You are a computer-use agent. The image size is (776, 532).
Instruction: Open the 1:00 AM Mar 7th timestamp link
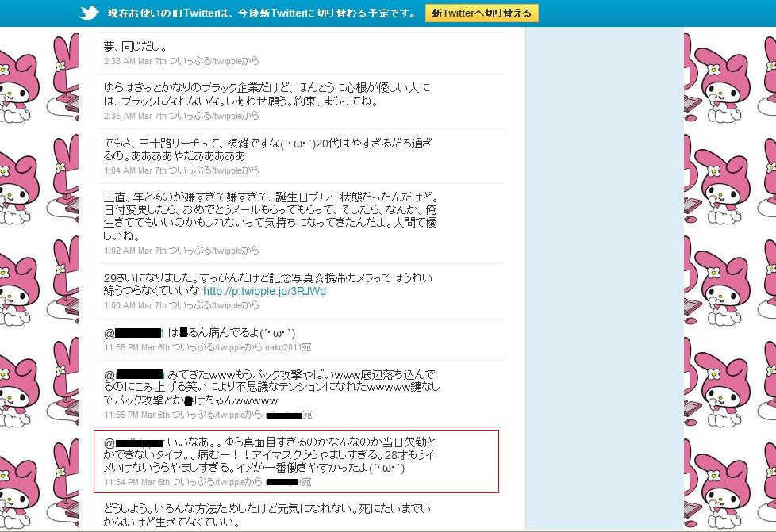pyautogui.click(x=135, y=305)
